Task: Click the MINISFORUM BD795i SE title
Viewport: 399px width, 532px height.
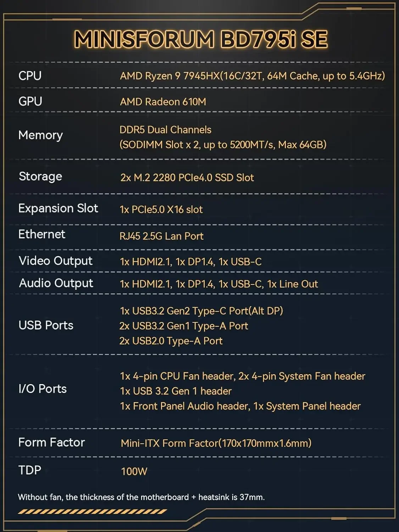Action: (x=201, y=39)
